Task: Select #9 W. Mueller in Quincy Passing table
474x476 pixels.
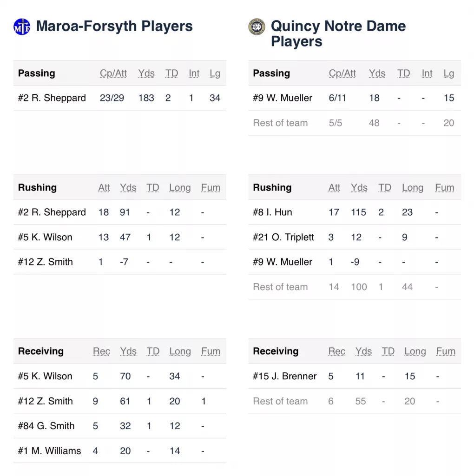Action: click(x=355, y=98)
